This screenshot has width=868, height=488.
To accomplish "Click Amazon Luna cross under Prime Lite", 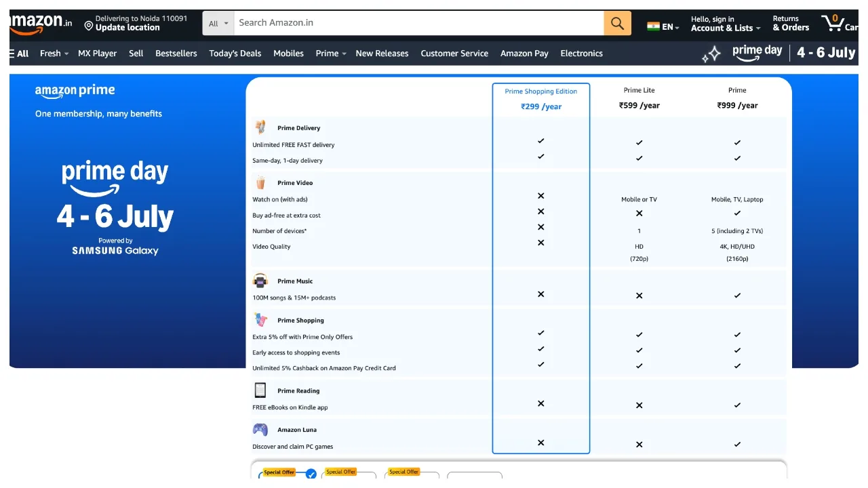I will coord(639,445).
